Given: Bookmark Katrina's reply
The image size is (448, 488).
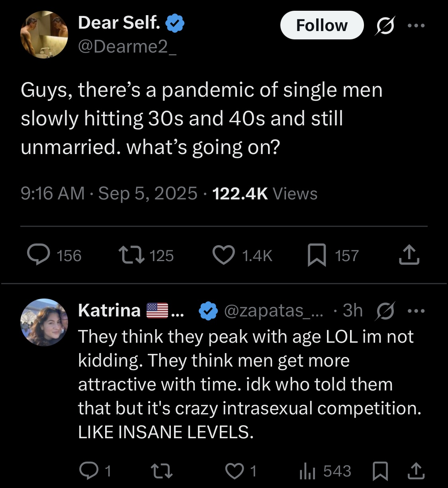Looking at the screenshot, I should pyautogui.click(x=380, y=471).
